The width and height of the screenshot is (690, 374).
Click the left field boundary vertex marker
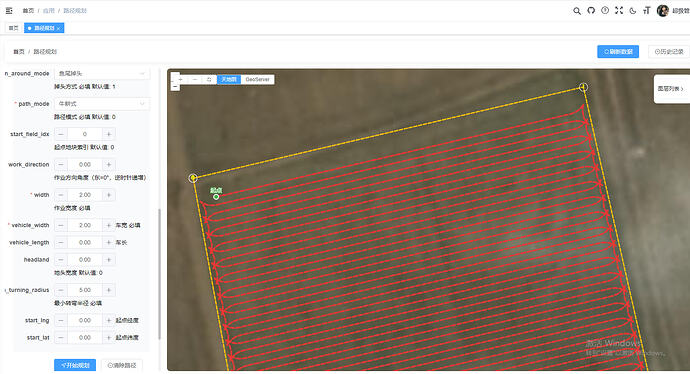193,178
